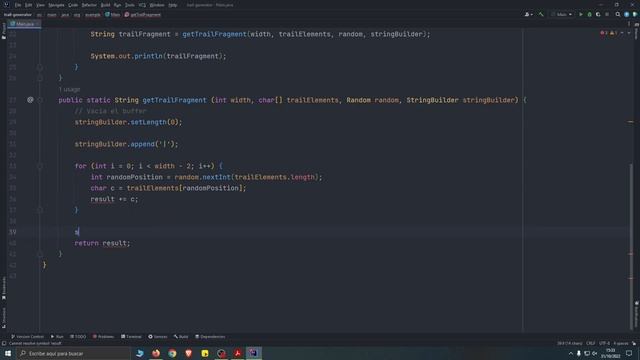The height and width of the screenshot is (360, 640).
Task: Click recursive/gutter icon at getTrailFragment line
Action: click(30, 100)
